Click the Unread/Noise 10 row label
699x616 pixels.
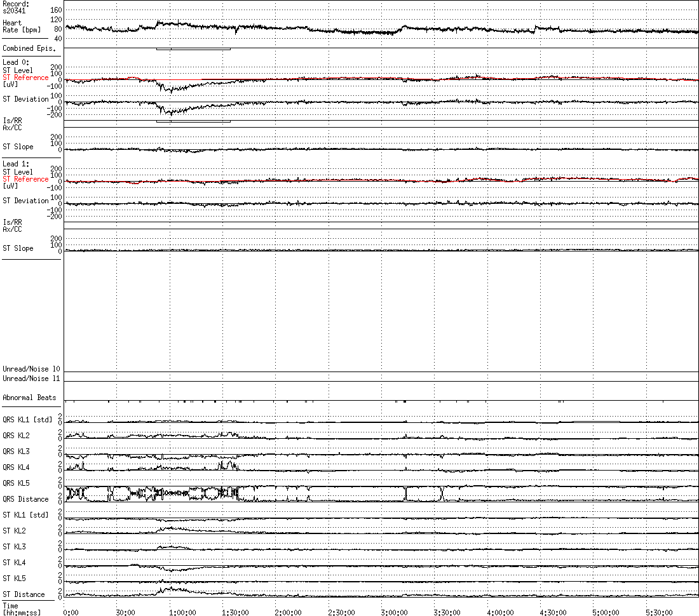(x=31, y=369)
